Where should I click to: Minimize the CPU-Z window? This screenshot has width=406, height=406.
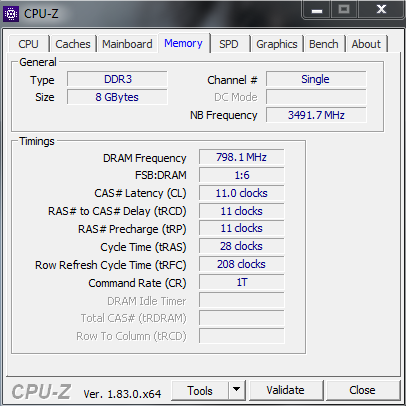click(317, 10)
